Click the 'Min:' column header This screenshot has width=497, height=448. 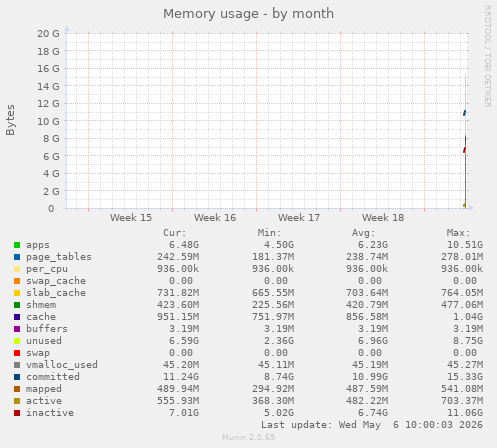(x=269, y=233)
